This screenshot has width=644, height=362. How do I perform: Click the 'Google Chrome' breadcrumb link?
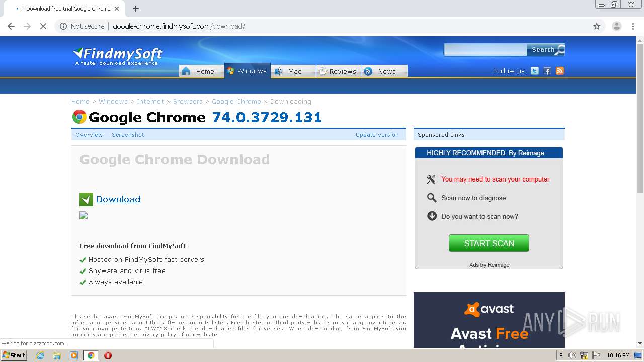pyautogui.click(x=236, y=101)
